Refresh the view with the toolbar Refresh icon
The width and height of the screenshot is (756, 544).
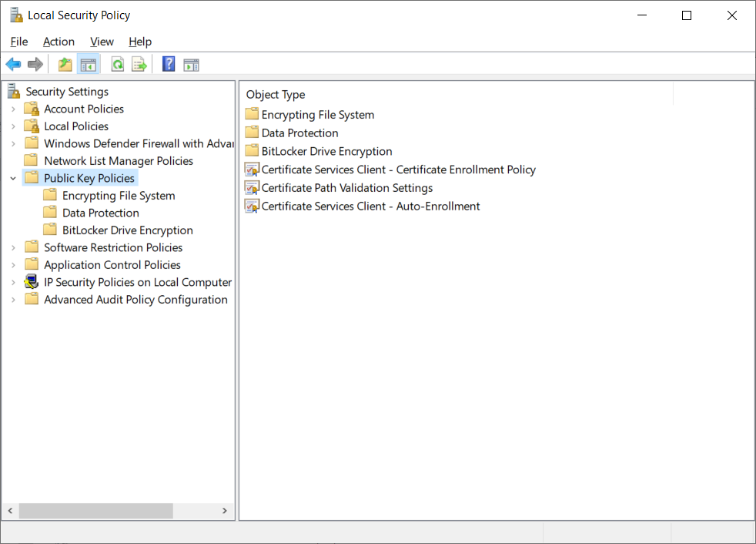[x=118, y=64]
